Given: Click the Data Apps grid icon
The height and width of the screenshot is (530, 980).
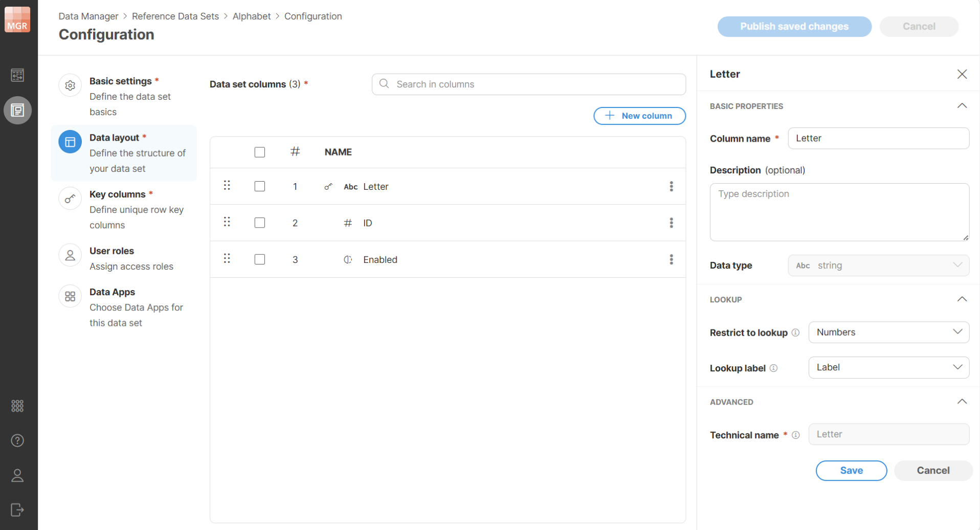Looking at the screenshot, I should click(x=70, y=296).
